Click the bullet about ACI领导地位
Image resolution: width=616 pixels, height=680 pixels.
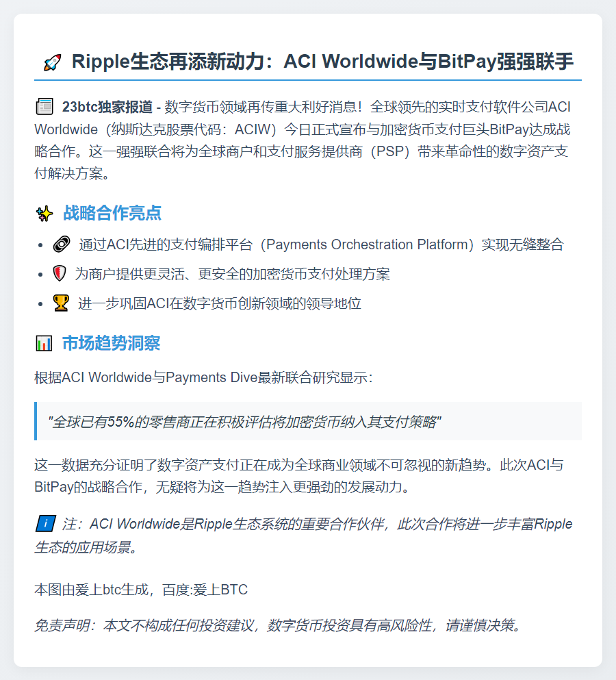(x=220, y=303)
